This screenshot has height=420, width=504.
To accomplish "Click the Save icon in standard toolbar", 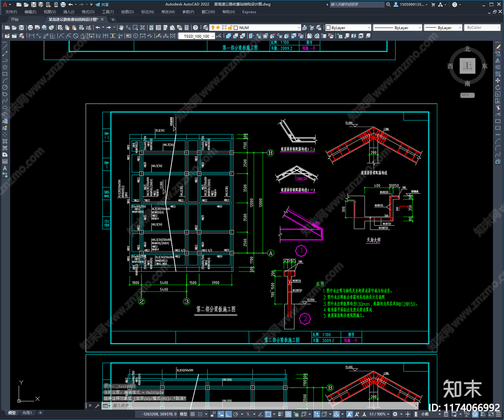I will pyautogui.click(x=21, y=28).
